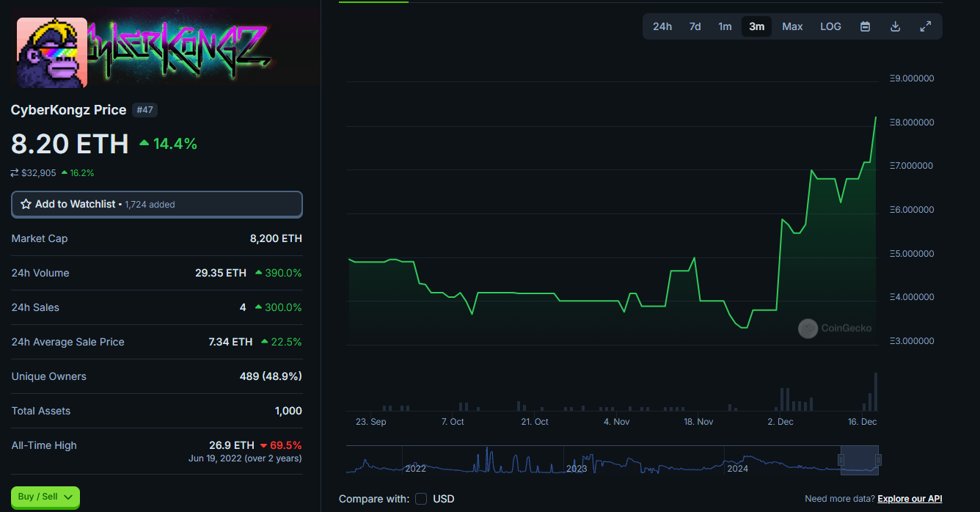The image size is (980, 512).
Task: Click the 24h Volume value 29.35 ETH
Action: (x=221, y=273)
